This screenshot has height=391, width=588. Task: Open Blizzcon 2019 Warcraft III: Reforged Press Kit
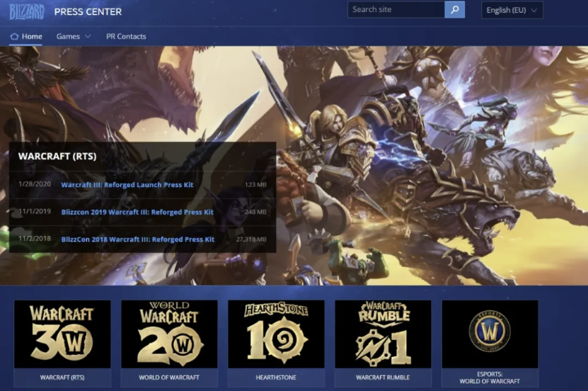[x=137, y=212]
